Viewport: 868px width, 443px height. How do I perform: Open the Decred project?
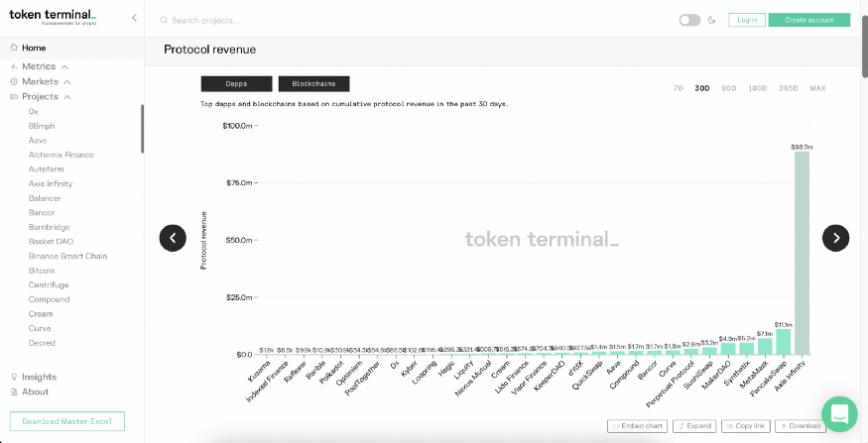tap(42, 343)
